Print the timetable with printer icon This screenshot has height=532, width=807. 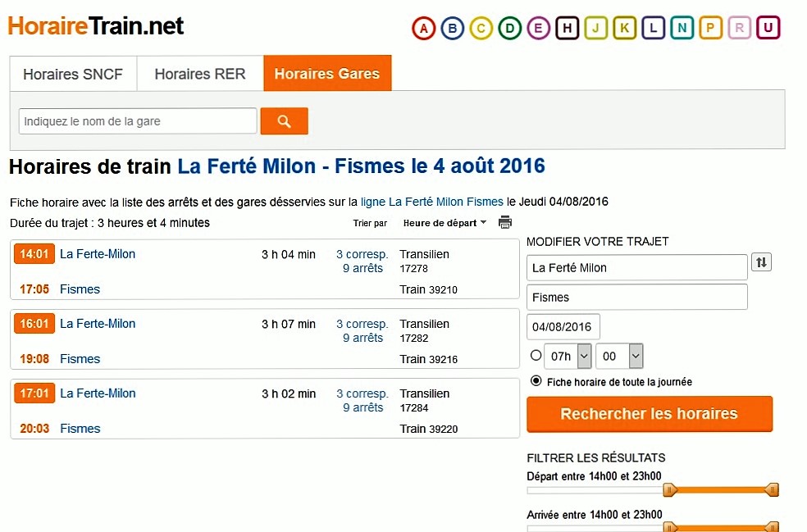click(505, 223)
